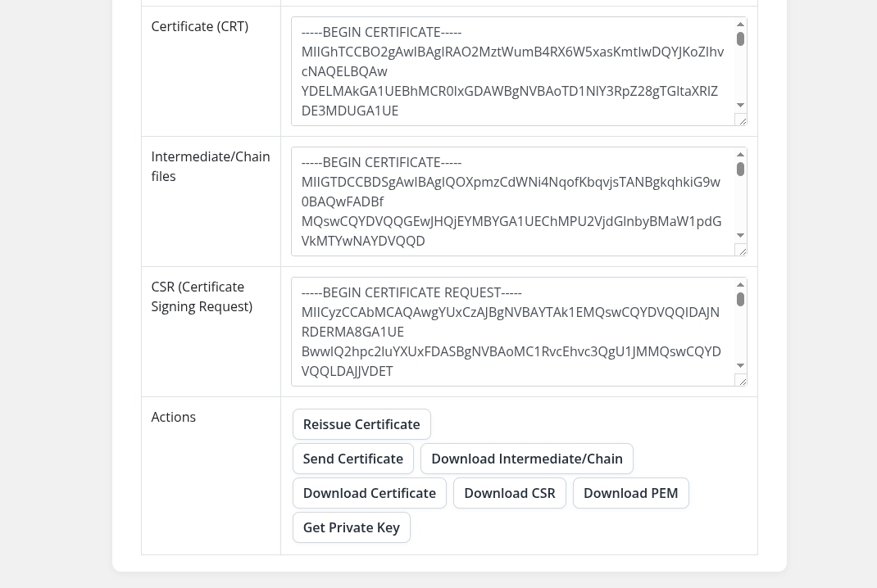The image size is (877, 588).
Task: Click the up arrow of the CSR scrollbar
Action: (x=740, y=284)
